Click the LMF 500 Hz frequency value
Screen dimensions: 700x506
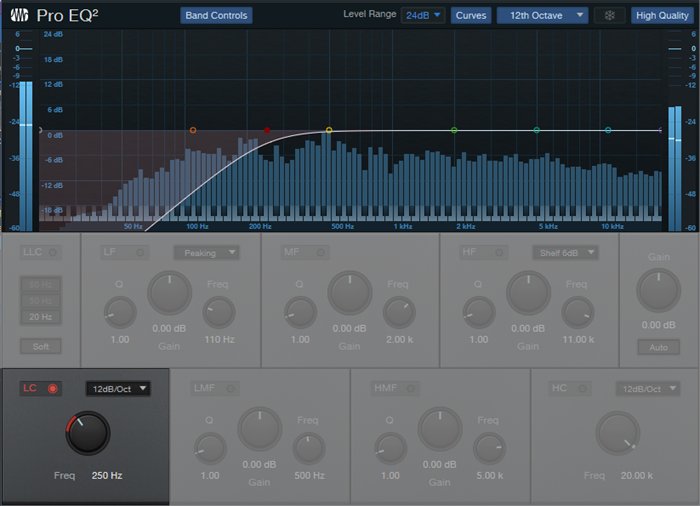coord(309,476)
